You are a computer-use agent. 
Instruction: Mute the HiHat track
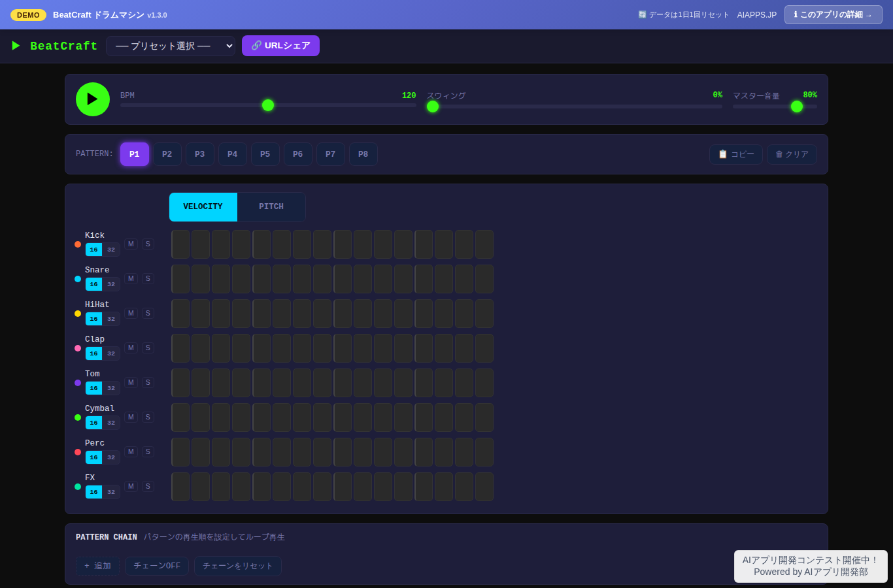pyautogui.click(x=131, y=313)
